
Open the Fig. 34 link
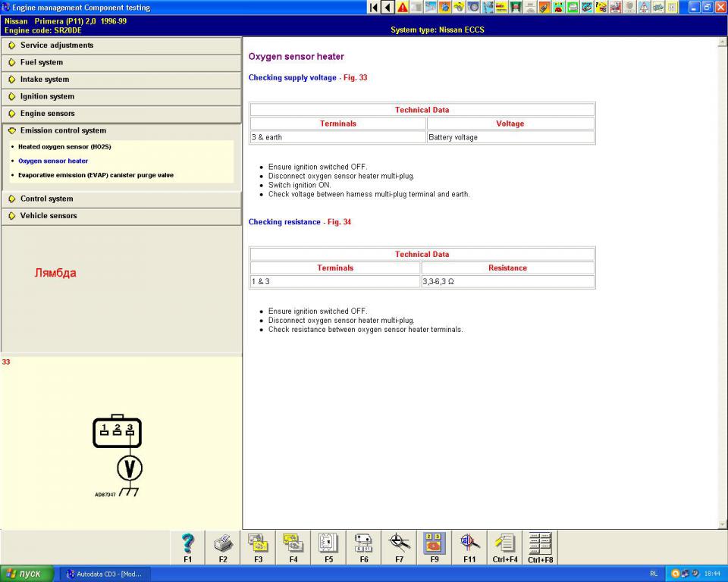coord(340,222)
